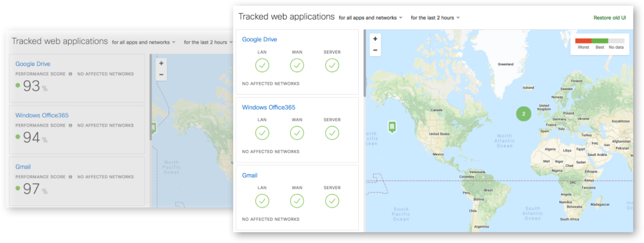The height and width of the screenshot is (243, 644).
Task: Click the Windows Office365 LAN check icon
Action: click(x=262, y=133)
